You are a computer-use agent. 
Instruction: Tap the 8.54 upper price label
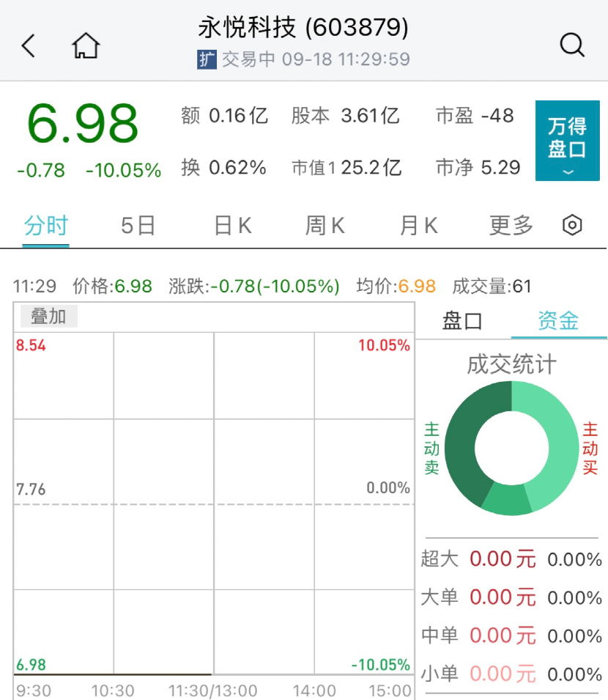[x=31, y=345]
